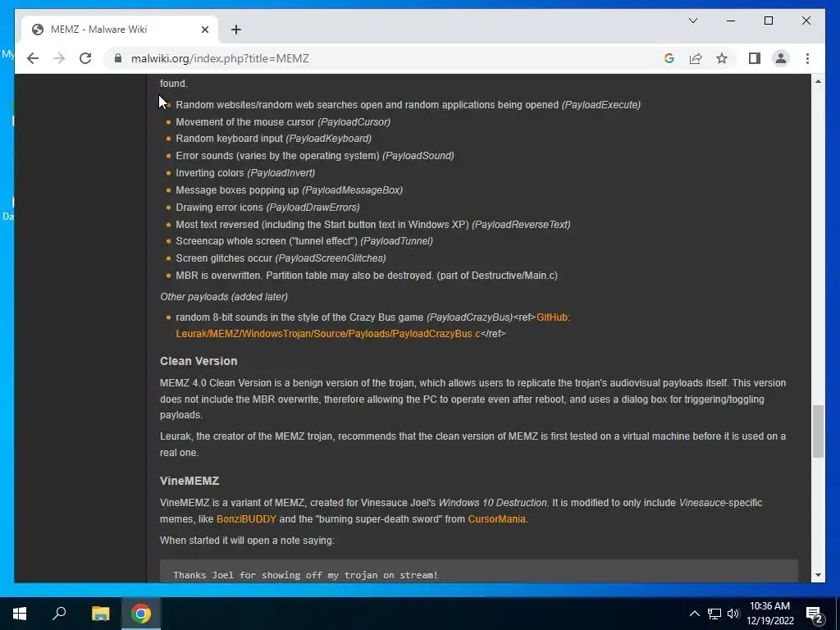Click the scrollbar down arrow
This screenshot has height=630, width=840.
tap(818, 575)
